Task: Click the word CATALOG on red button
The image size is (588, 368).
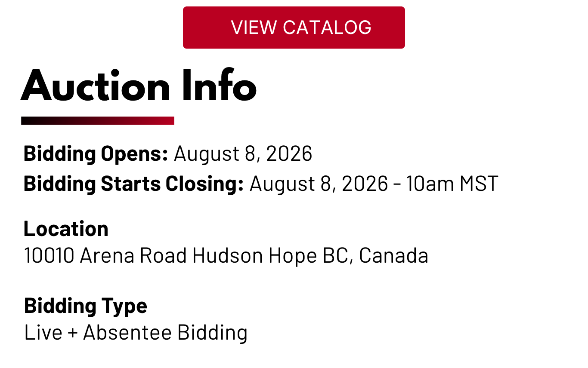Action: click(x=327, y=28)
